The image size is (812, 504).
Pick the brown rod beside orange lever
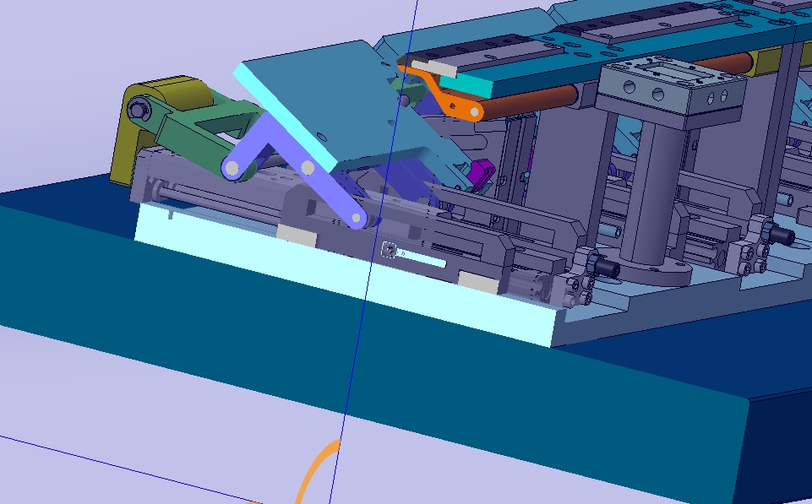point(528,101)
